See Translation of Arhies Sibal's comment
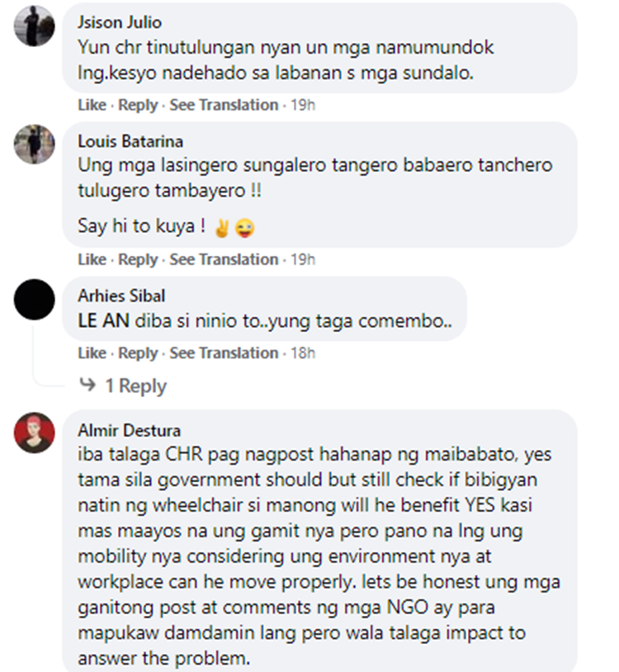This screenshot has height=672, width=619. point(224,353)
